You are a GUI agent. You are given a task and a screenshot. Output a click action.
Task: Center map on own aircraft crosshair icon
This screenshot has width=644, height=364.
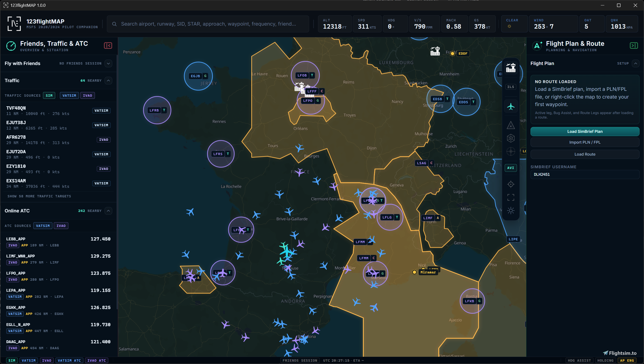pyautogui.click(x=511, y=184)
